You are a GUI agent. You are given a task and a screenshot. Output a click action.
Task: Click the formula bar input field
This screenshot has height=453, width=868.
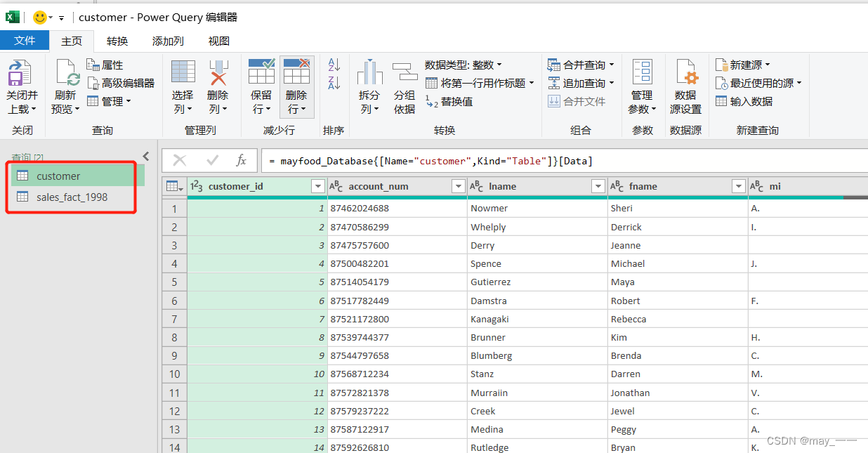coord(564,161)
